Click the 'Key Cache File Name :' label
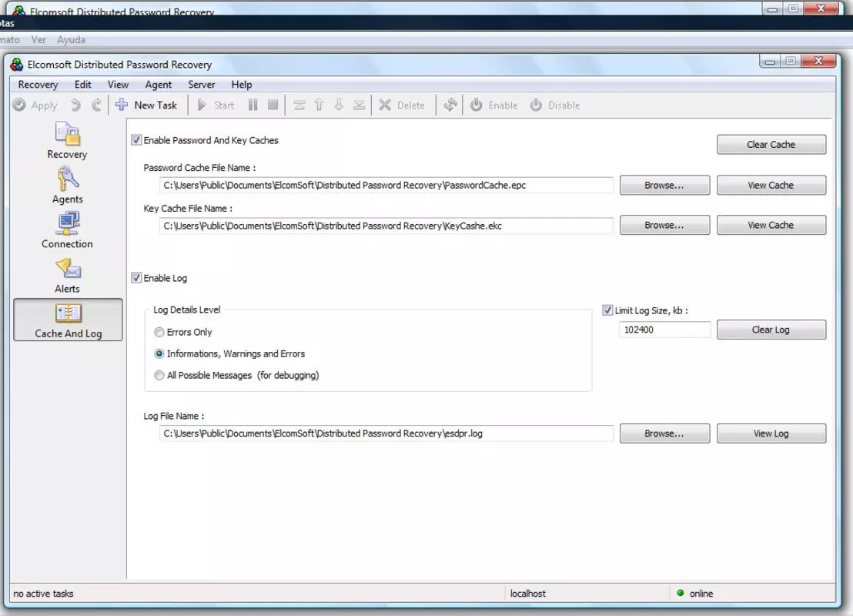The height and width of the screenshot is (616, 853). [x=188, y=209]
